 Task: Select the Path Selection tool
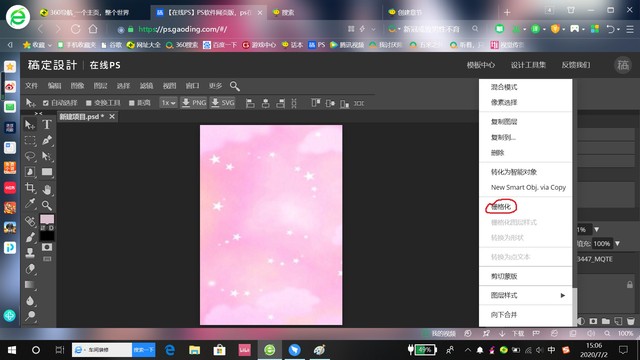point(47,156)
